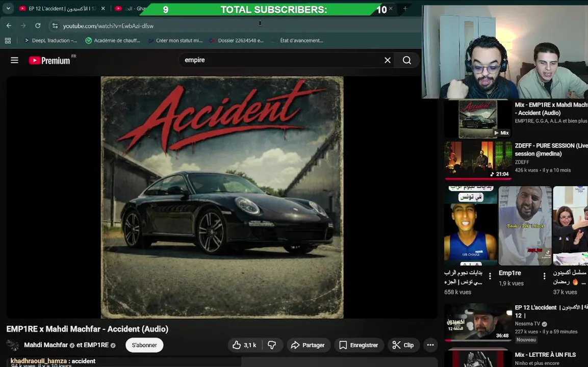Open the DeepL Traduction bookmark
The width and height of the screenshot is (588, 367).
tap(50, 40)
